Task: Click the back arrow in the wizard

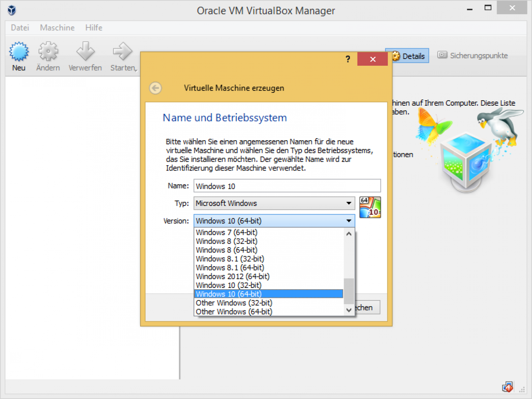Action: pos(155,88)
